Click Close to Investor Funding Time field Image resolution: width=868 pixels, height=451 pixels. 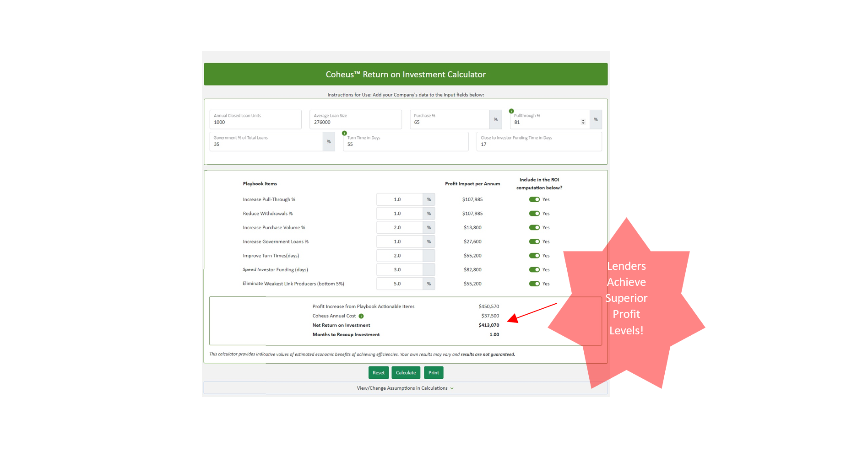click(539, 141)
